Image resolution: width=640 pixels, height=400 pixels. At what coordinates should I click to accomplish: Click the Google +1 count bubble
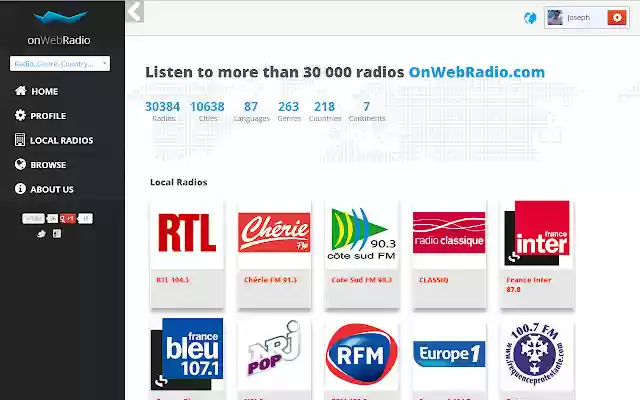point(85,219)
